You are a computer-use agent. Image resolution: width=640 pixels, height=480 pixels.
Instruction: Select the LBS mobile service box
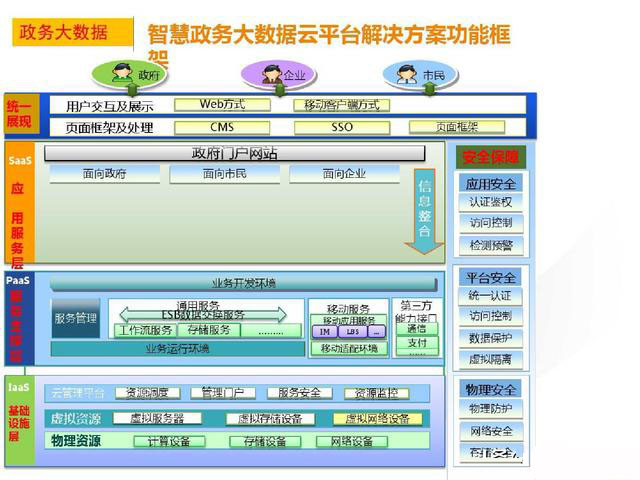(x=351, y=331)
